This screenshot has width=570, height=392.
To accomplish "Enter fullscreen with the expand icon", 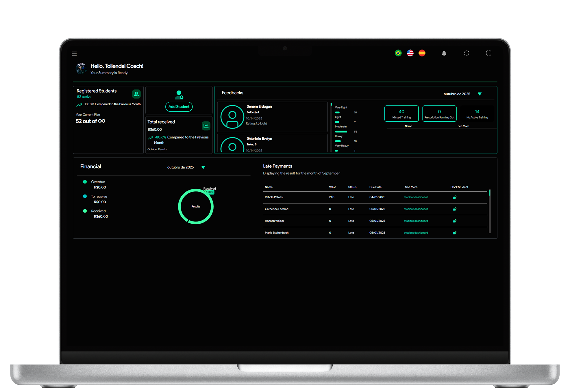I will coord(488,53).
